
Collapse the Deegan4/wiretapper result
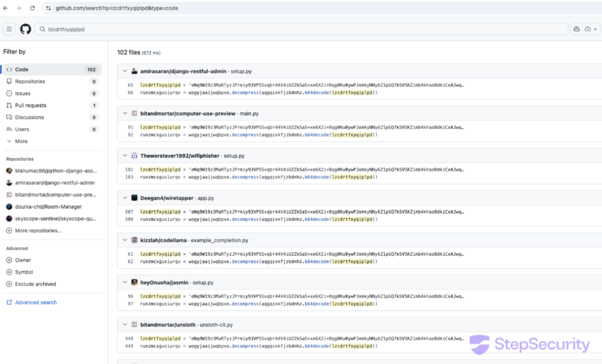click(x=125, y=198)
